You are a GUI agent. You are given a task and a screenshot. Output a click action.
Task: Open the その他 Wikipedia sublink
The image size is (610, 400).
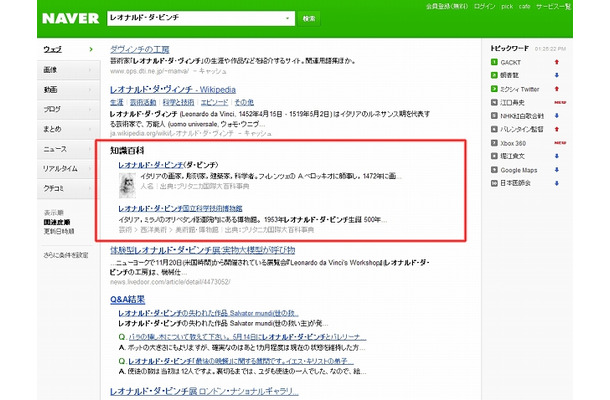point(244,102)
